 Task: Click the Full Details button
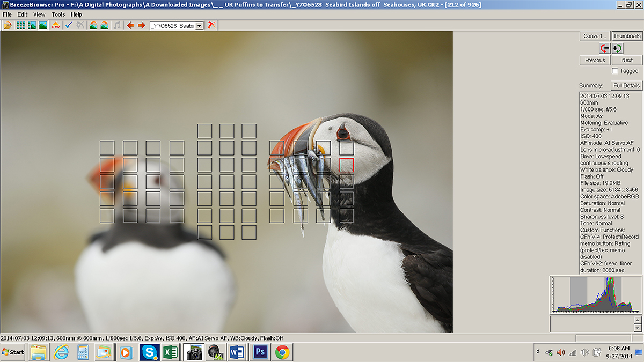626,85
